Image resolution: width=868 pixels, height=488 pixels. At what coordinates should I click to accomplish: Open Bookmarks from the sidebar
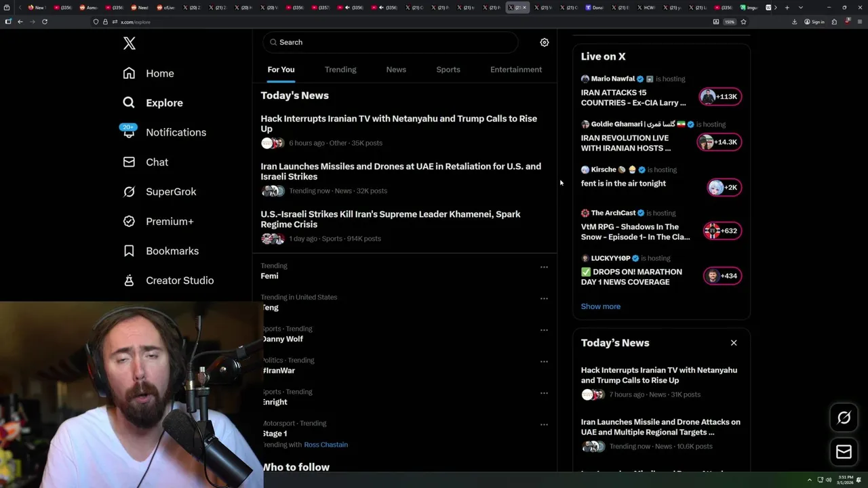161,251
